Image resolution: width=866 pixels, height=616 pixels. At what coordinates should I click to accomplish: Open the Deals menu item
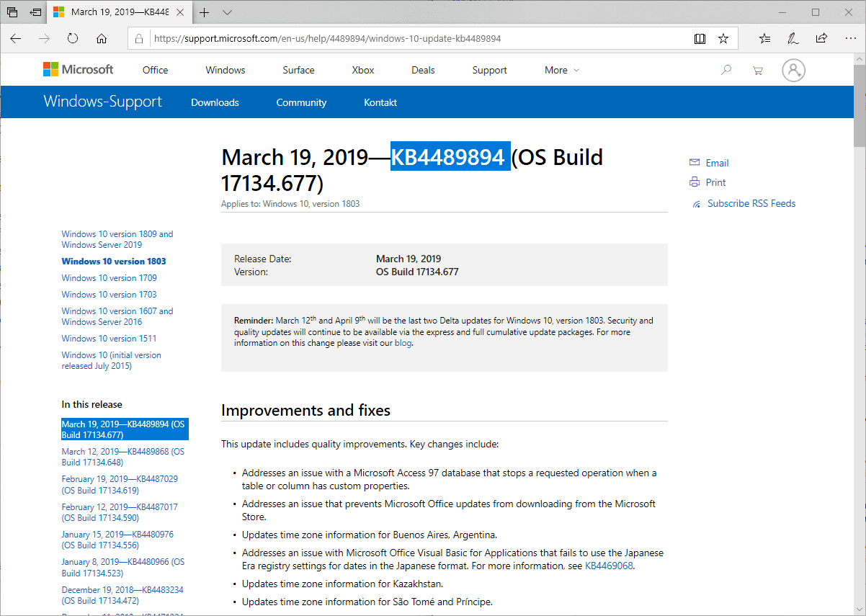423,70
